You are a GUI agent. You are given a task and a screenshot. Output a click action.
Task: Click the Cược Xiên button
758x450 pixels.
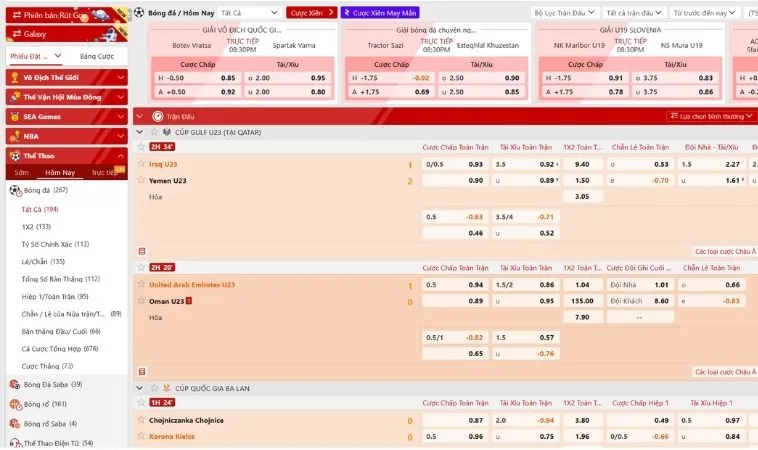coord(311,13)
